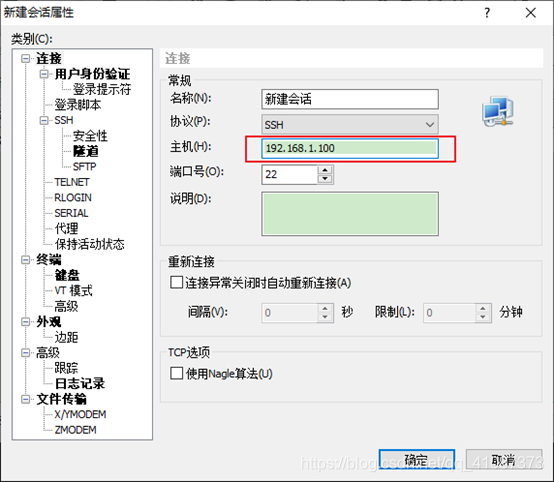Select 登录提示符 tree item
Image resolution: width=554 pixels, height=482 pixels.
click(102, 89)
